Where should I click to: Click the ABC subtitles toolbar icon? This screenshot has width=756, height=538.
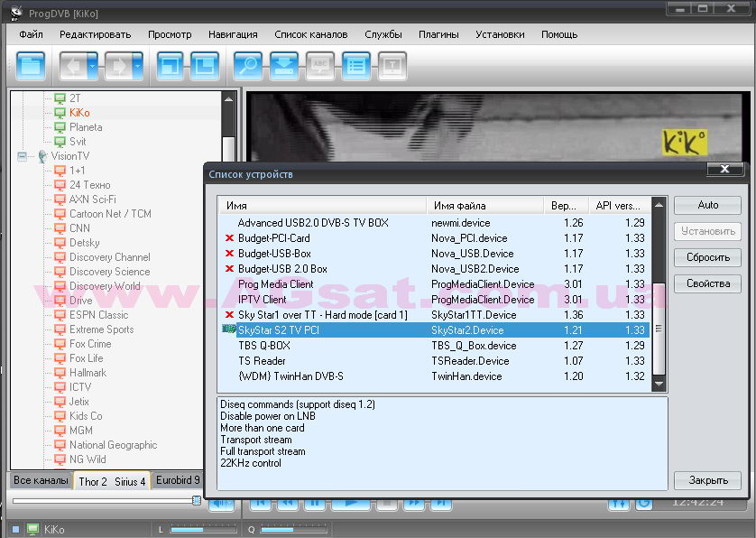[x=320, y=66]
